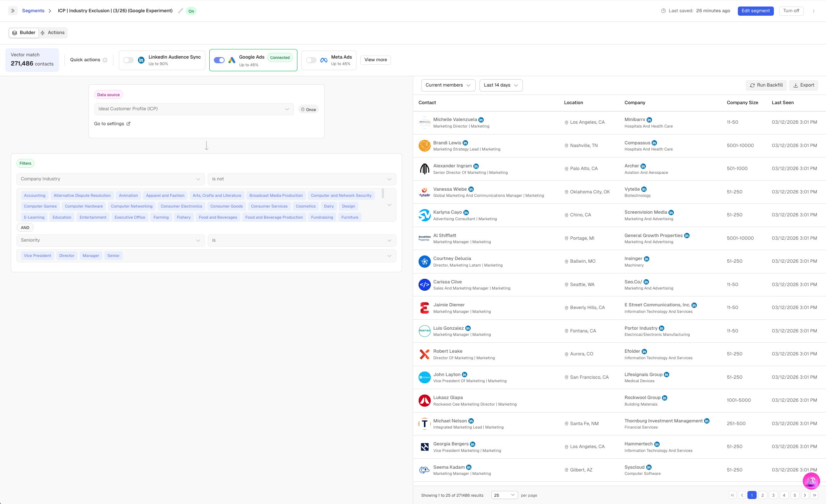This screenshot has height=504, width=826.
Task: Select the Builder tab
Action: pyautogui.click(x=24, y=33)
